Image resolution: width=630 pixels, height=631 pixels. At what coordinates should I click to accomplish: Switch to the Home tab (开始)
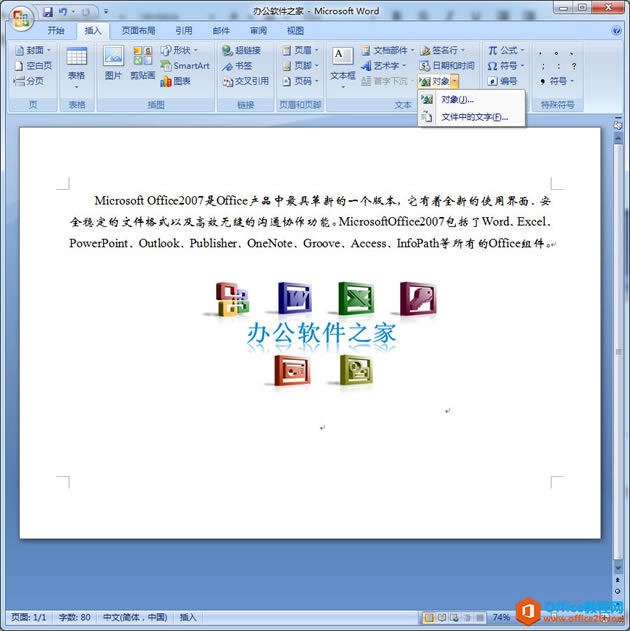pos(56,31)
